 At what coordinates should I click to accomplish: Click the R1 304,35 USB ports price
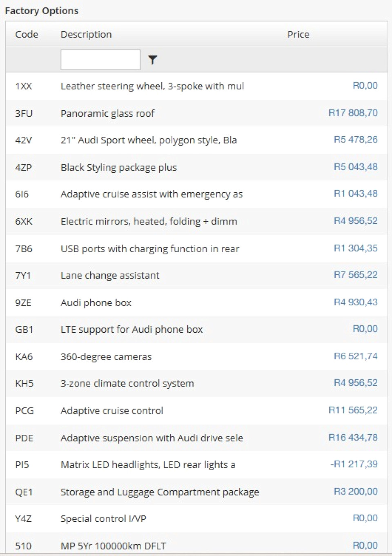[x=355, y=248]
